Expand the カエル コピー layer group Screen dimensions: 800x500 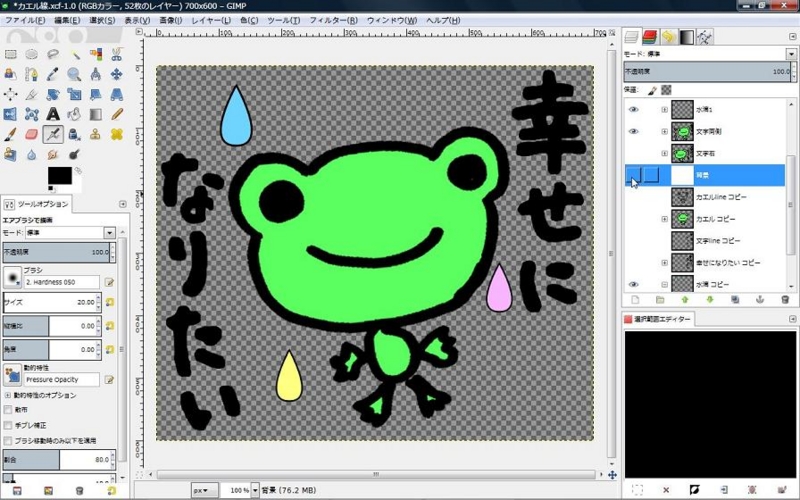[664, 219]
